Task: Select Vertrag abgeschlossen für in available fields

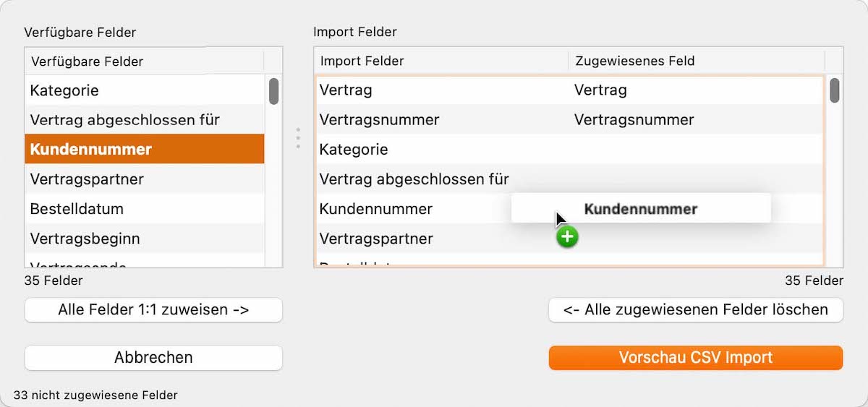Action: [145, 119]
